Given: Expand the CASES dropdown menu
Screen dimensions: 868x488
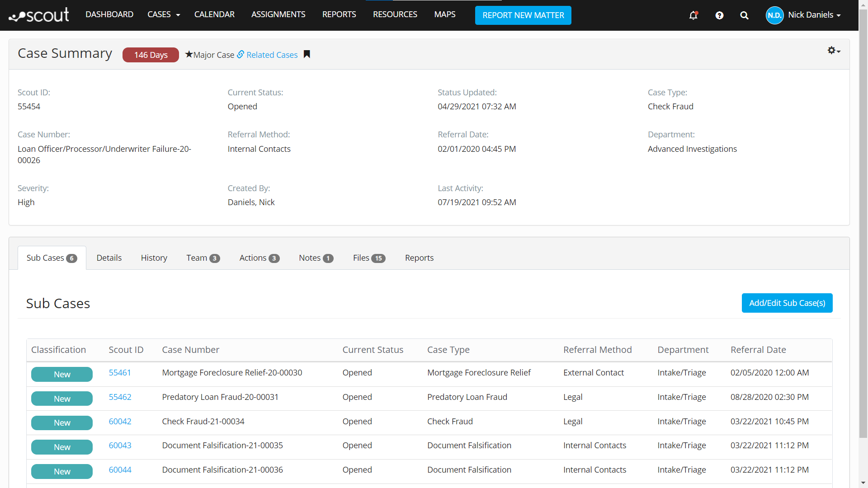Looking at the screenshot, I should click(x=164, y=14).
